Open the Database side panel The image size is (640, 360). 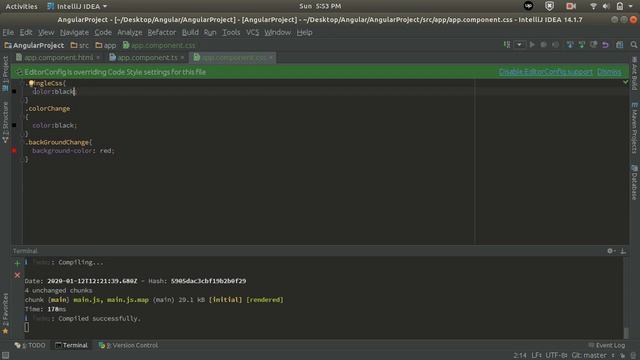tap(635, 182)
